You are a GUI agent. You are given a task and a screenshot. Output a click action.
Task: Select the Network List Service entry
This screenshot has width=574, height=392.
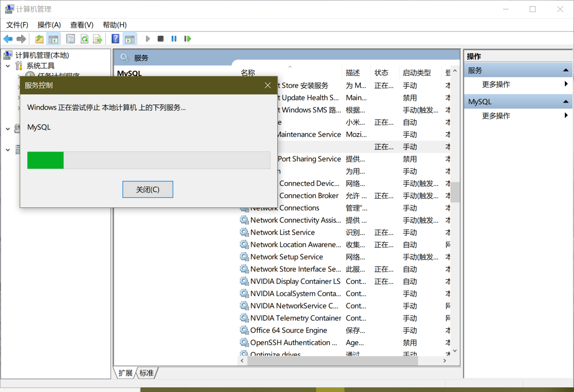[x=282, y=232]
